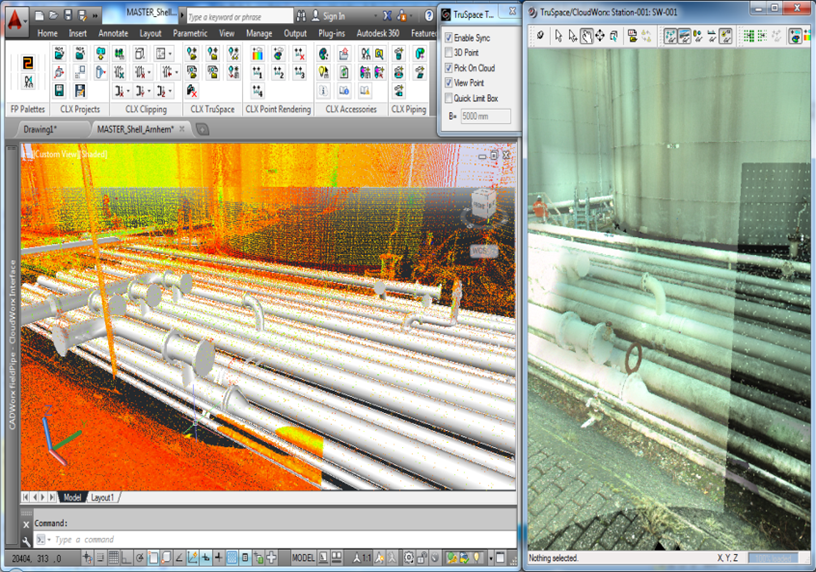
Task: Click point rendering preset 1 icon
Action: [x=258, y=72]
